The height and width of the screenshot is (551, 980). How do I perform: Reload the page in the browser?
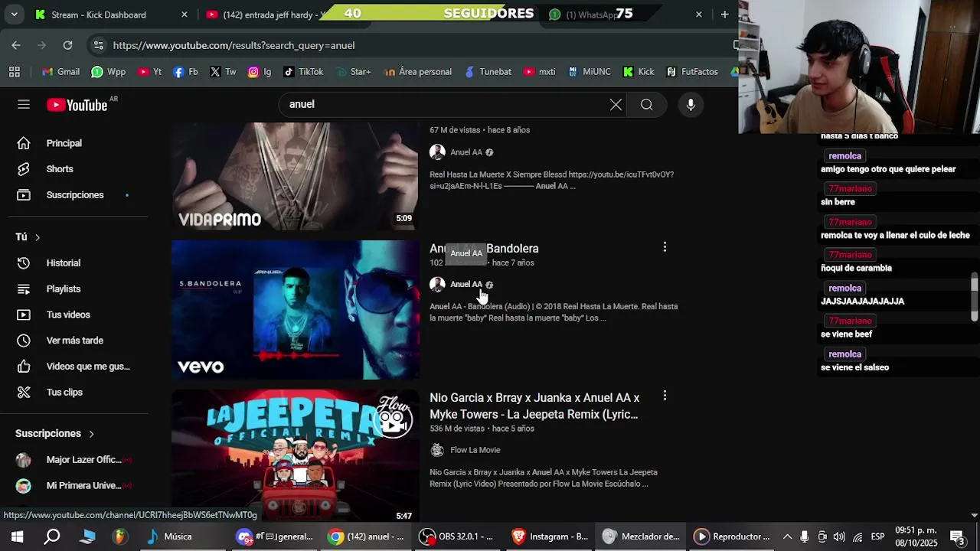67,45
